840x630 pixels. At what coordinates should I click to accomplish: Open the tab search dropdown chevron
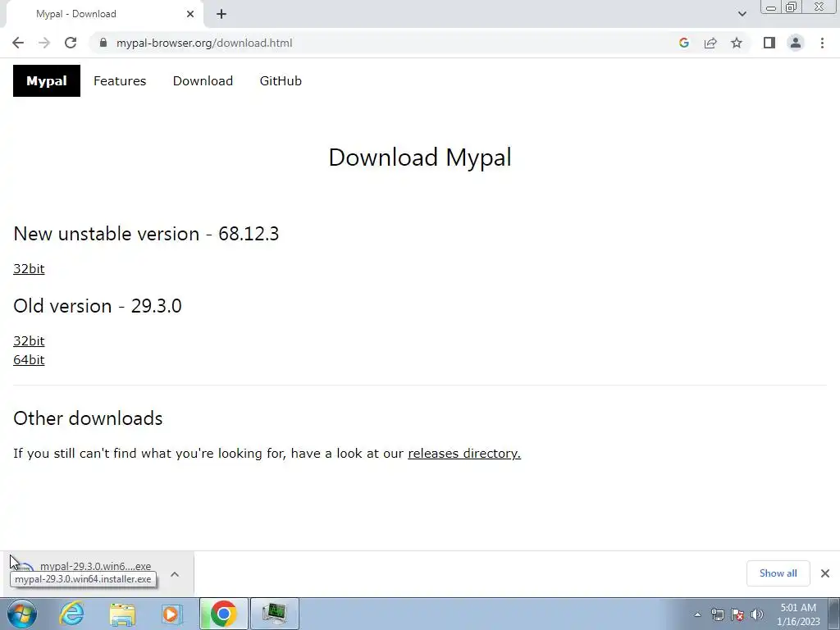click(742, 14)
